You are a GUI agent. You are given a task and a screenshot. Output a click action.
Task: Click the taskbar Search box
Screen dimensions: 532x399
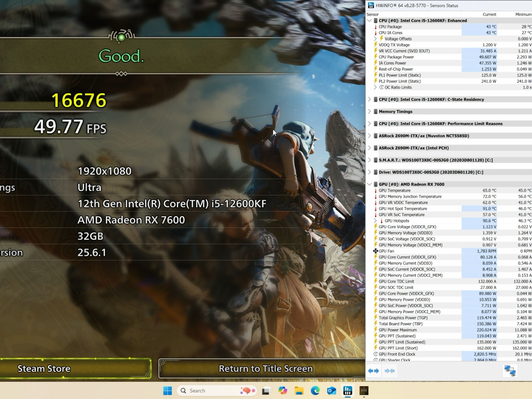click(217, 391)
